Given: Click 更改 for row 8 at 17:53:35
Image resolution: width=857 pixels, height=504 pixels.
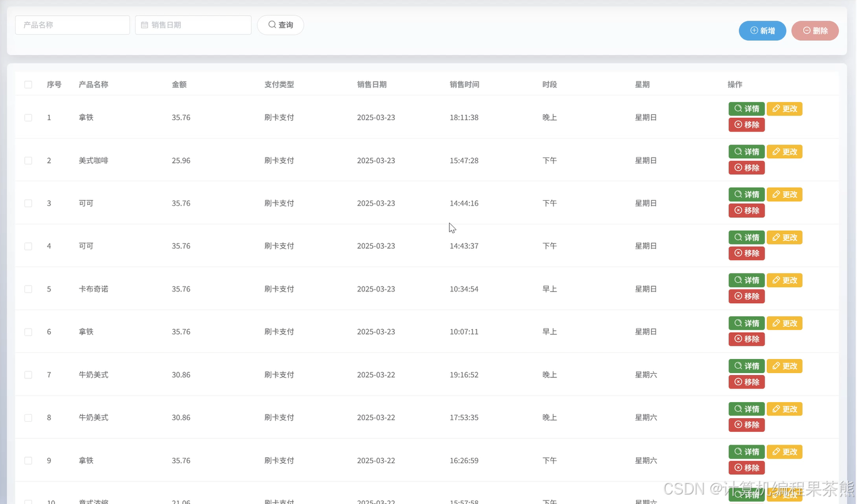Looking at the screenshot, I should [784, 409].
